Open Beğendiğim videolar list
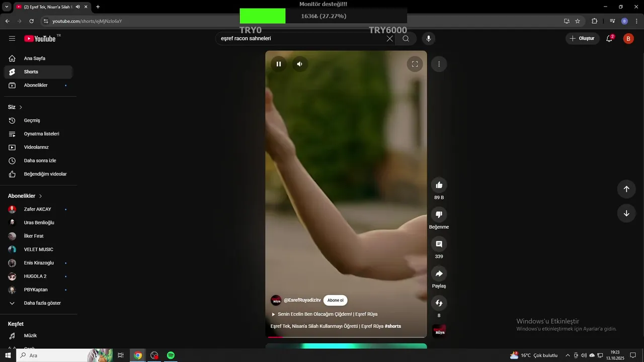Image resolution: width=644 pixels, height=362 pixels. tap(38, 174)
